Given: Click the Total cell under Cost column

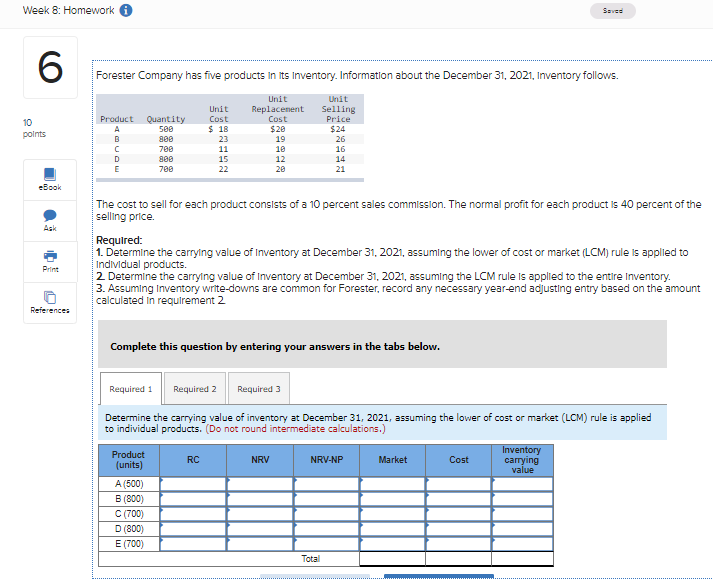Looking at the screenshot, I should pyautogui.click(x=459, y=559).
